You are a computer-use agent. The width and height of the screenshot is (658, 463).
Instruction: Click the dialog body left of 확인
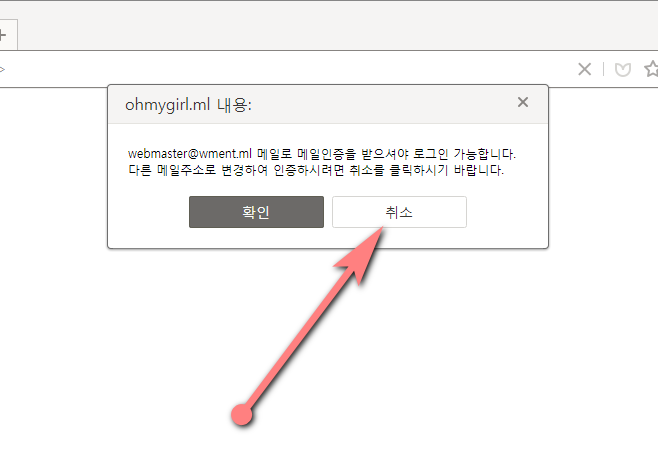click(x=149, y=212)
